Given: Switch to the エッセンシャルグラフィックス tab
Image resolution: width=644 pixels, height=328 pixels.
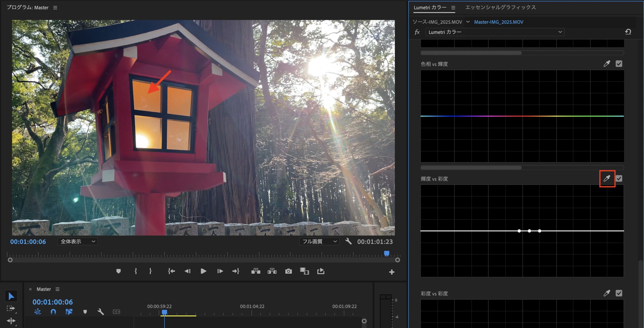Looking at the screenshot, I should (x=500, y=7).
